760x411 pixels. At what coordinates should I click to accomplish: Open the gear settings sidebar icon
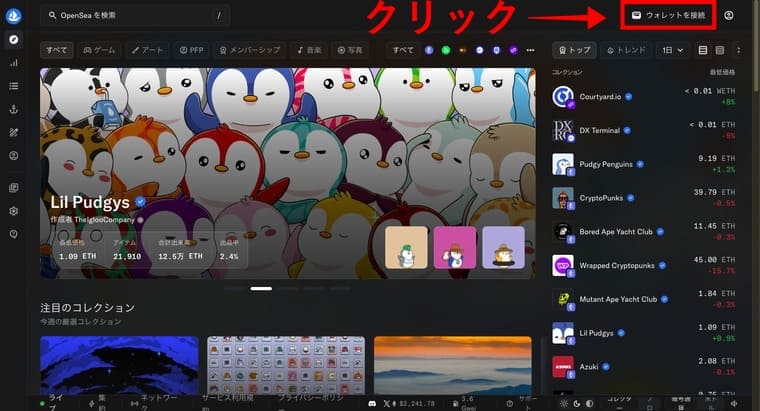[14, 211]
